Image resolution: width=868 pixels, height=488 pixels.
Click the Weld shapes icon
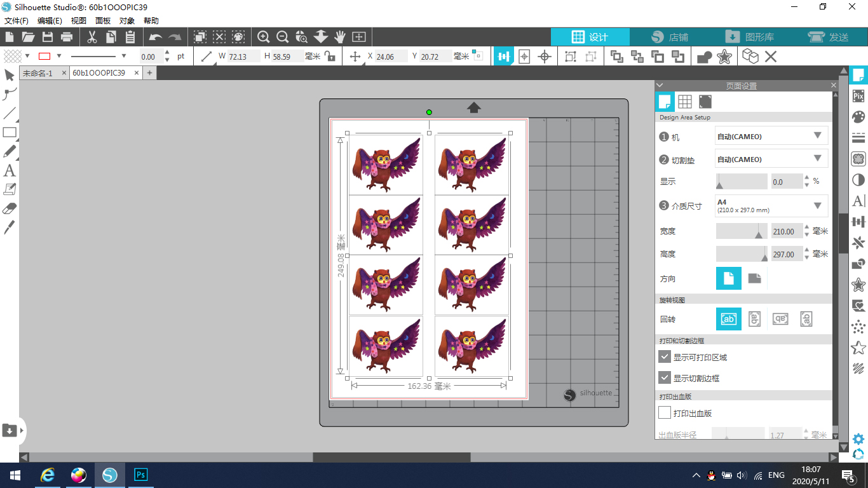(704, 57)
